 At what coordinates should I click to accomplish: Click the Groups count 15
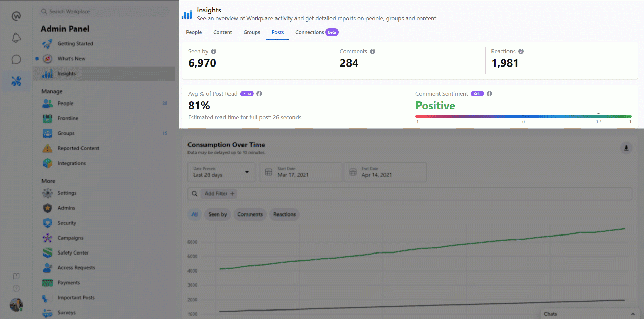(x=165, y=133)
